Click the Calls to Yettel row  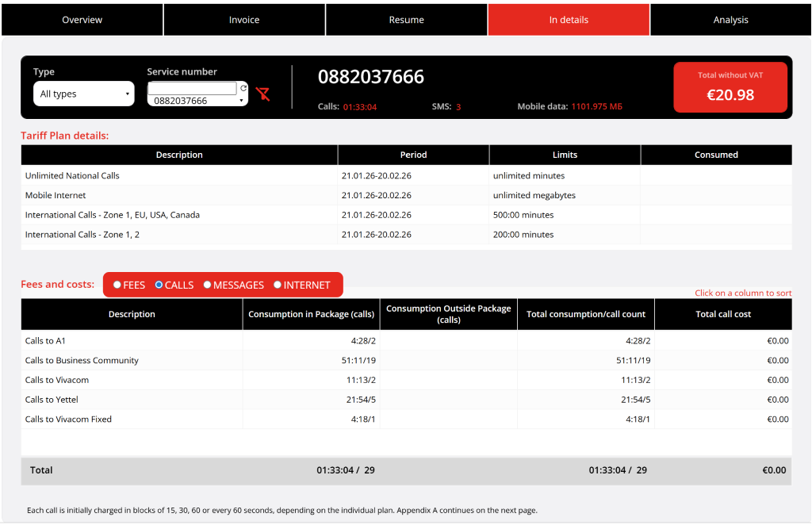tap(407, 400)
